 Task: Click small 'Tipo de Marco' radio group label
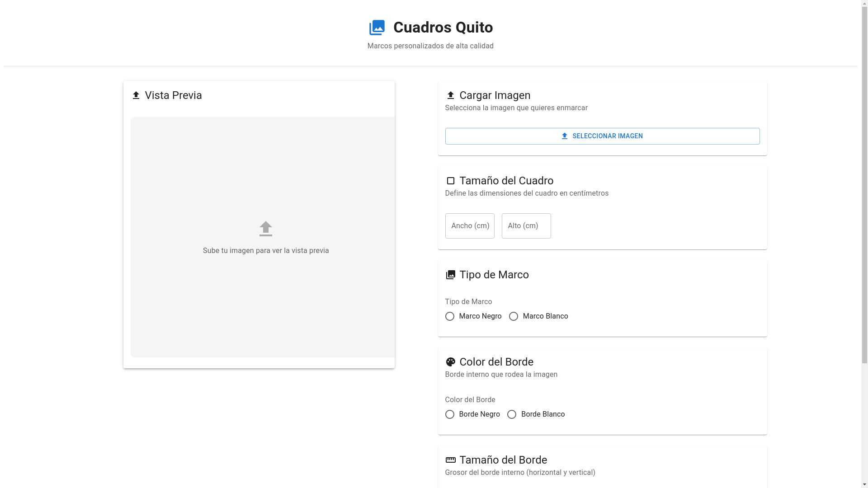coord(468,302)
